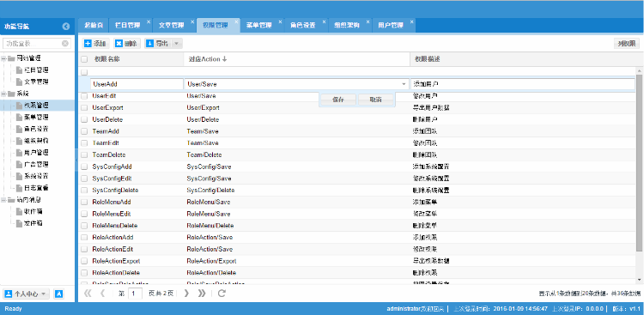Open 用户管理 in the navigation tree
The width and height of the screenshot is (644, 315).
click(x=36, y=153)
